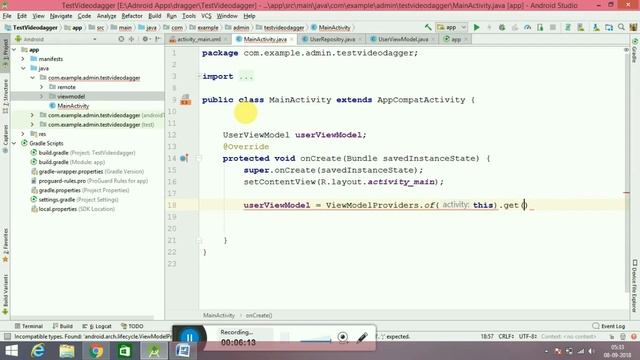The width and height of the screenshot is (640, 360).
Task: Switch to activity_main.xml editor tab
Action: coord(198,39)
